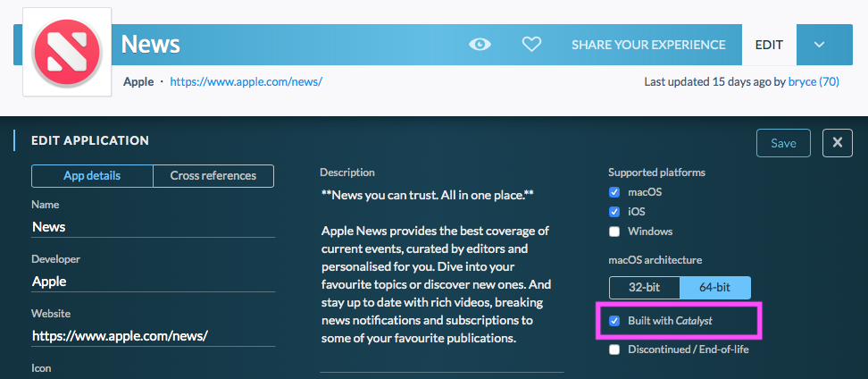
Task: Select 32-bit architecture option
Action: click(645, 288)
